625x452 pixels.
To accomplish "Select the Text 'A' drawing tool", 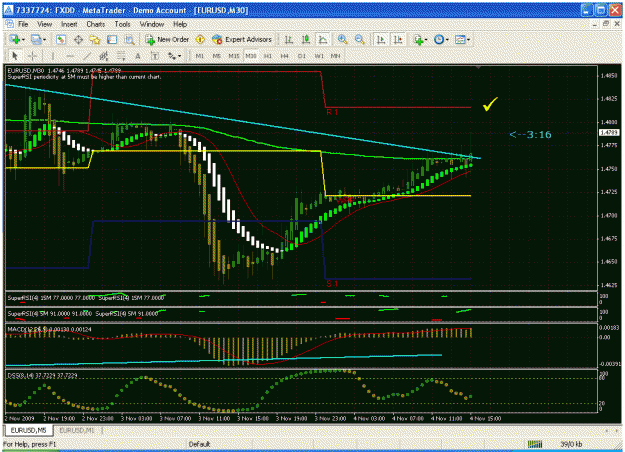I will coord(138,56).
